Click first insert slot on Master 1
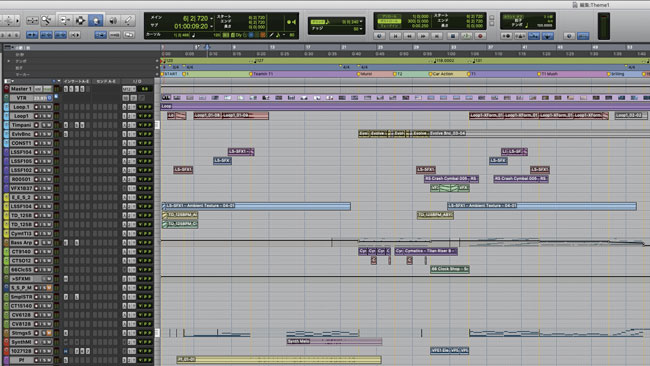 [66, 89]
